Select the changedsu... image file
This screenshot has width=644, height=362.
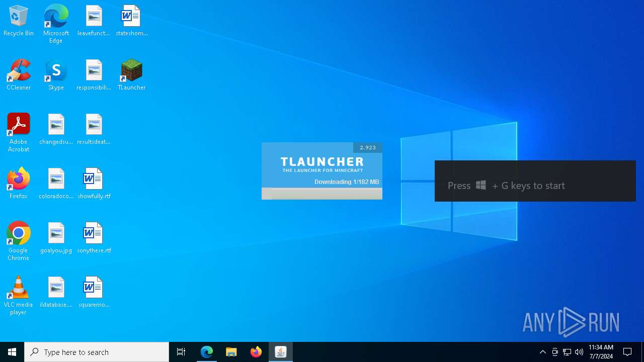tap(56, 130)
